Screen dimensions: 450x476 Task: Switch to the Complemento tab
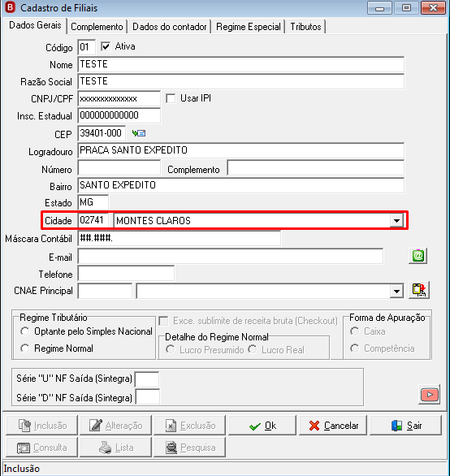click(x=97, y=27)
